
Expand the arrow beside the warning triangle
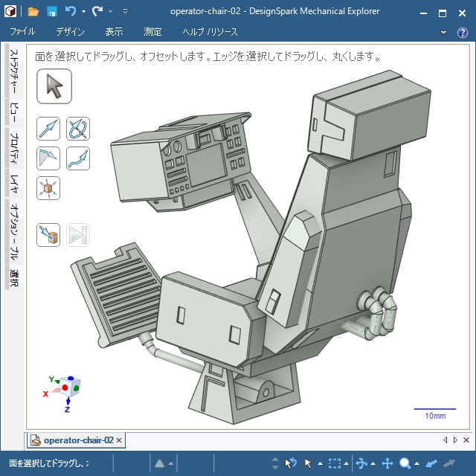click(x=170, y=463)
